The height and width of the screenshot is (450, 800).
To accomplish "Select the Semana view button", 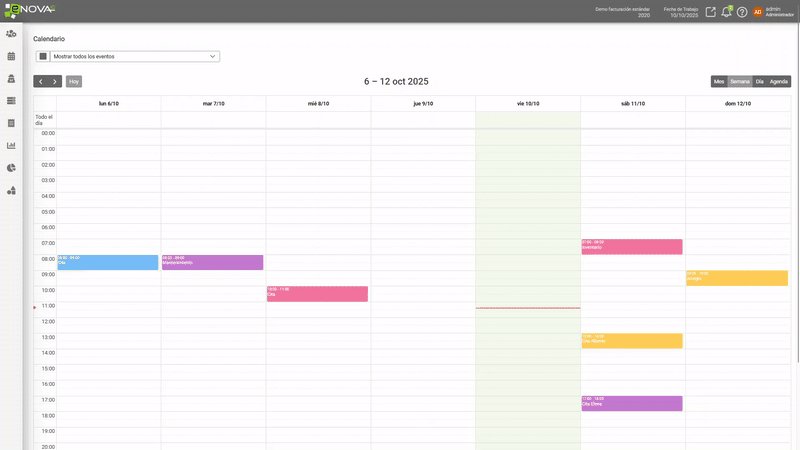I will [x=739, y=82].
